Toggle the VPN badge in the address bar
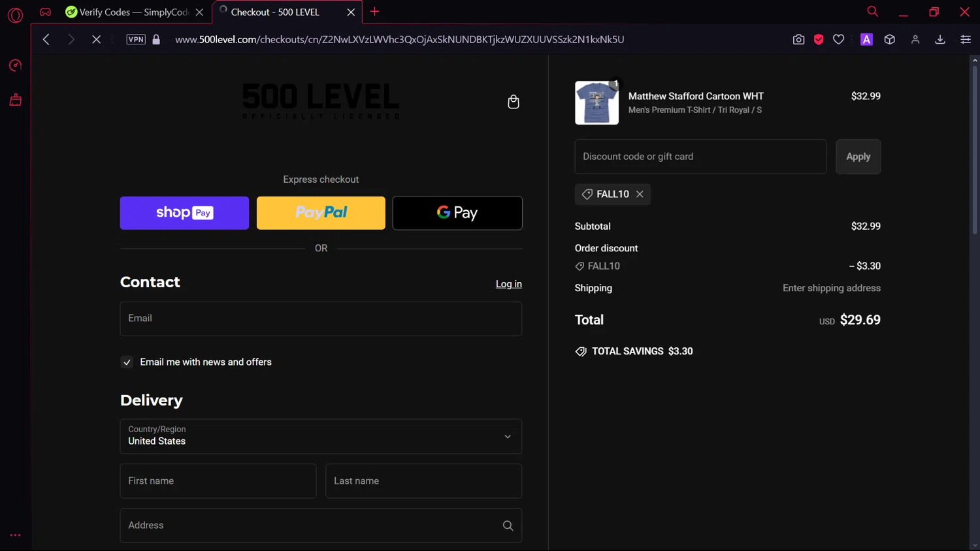980x551 pixels. click(136, 39)
